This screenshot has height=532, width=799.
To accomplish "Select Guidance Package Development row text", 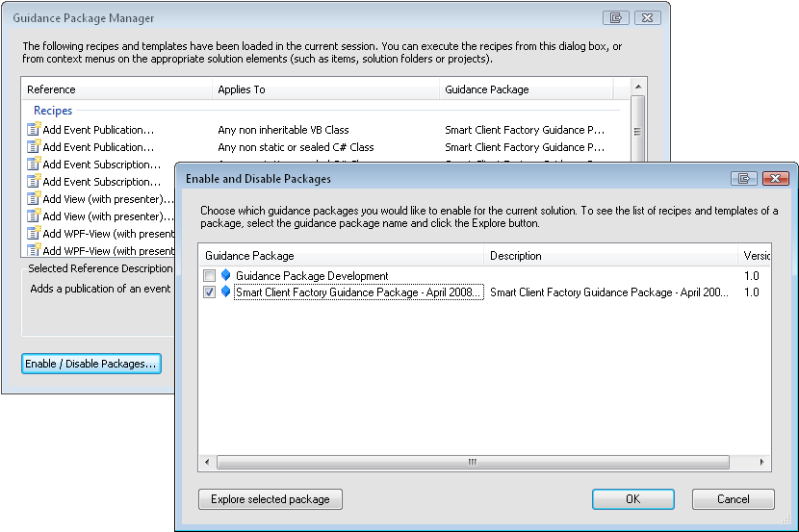I will point(312,276).
